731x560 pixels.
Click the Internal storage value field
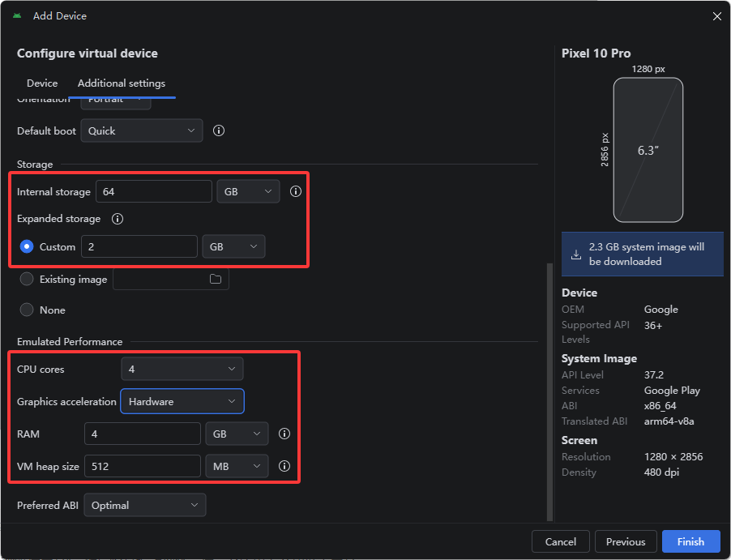point(154,191)
